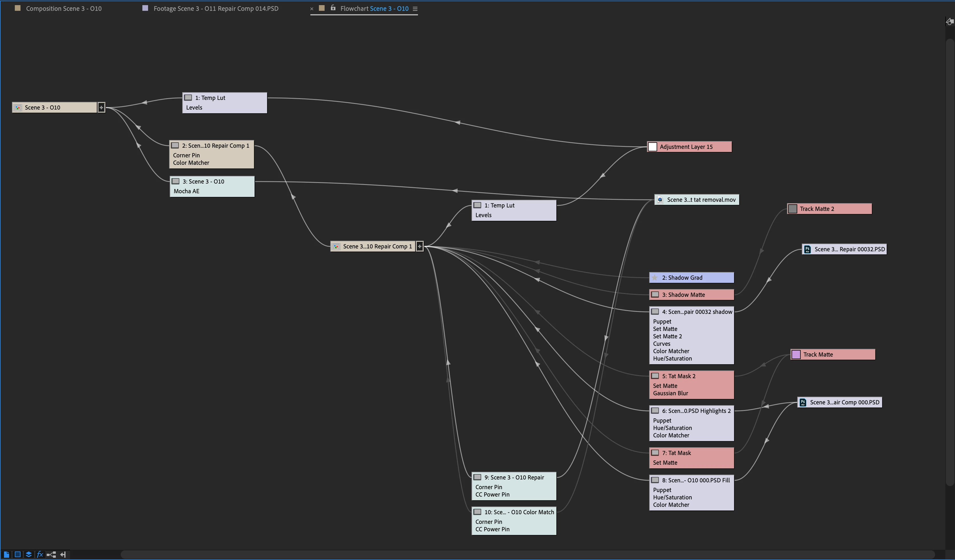Viewport: 955px width, 560px height.
Task: Switch to Footage Scene 3 - O11 tab
Action: (215, 8)
